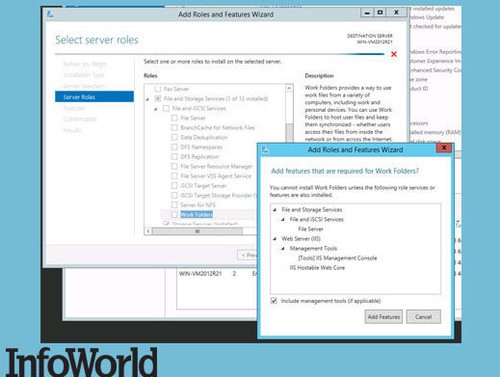Select highlighted Work Folders label
The width and height of the screenshot is (500, 377).
point(196,214)
